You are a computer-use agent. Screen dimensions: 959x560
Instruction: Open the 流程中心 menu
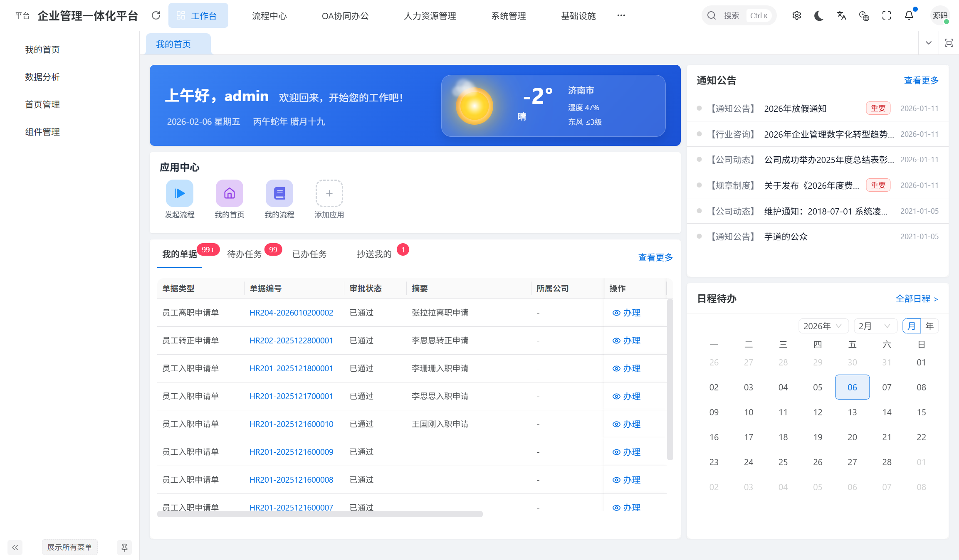269,16
